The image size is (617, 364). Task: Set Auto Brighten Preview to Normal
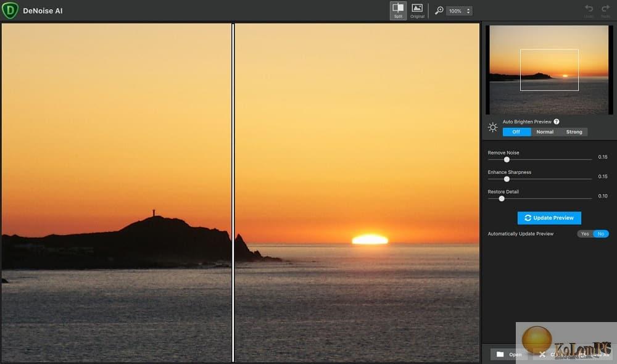tap(545, 132)
